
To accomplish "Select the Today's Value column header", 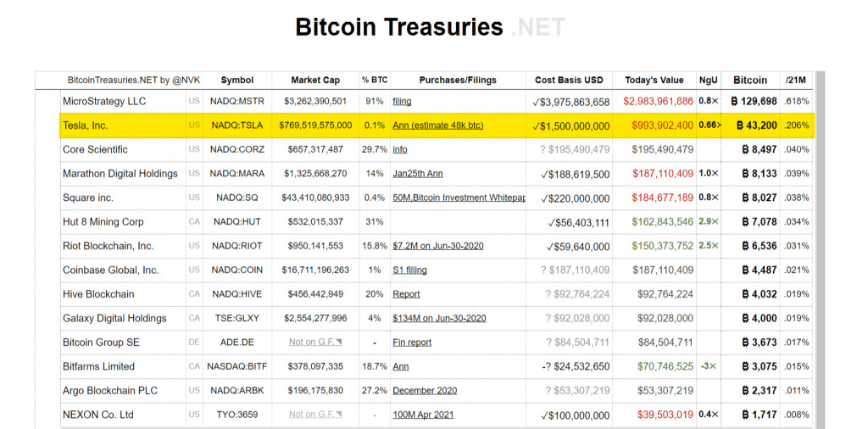I will coord(654,81).
